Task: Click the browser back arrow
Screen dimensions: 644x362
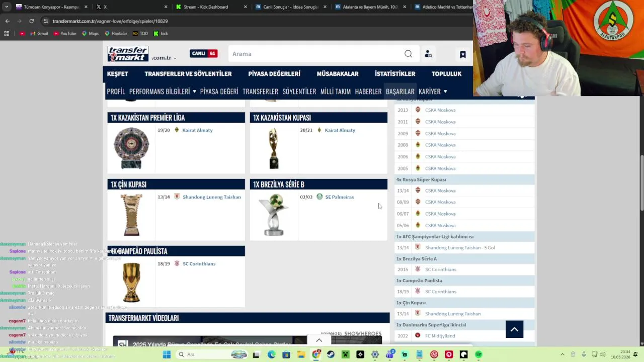Action: [7, 21]
